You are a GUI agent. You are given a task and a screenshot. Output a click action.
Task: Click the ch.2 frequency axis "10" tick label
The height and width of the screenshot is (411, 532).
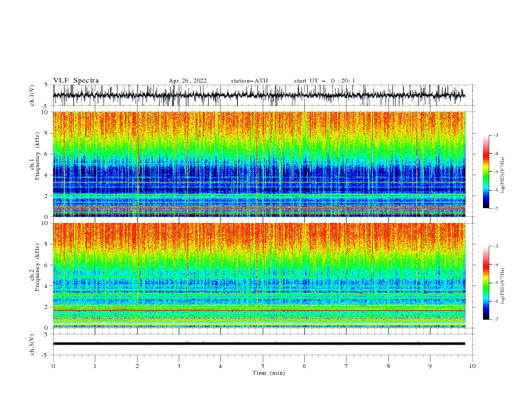[x=46, y=223]
